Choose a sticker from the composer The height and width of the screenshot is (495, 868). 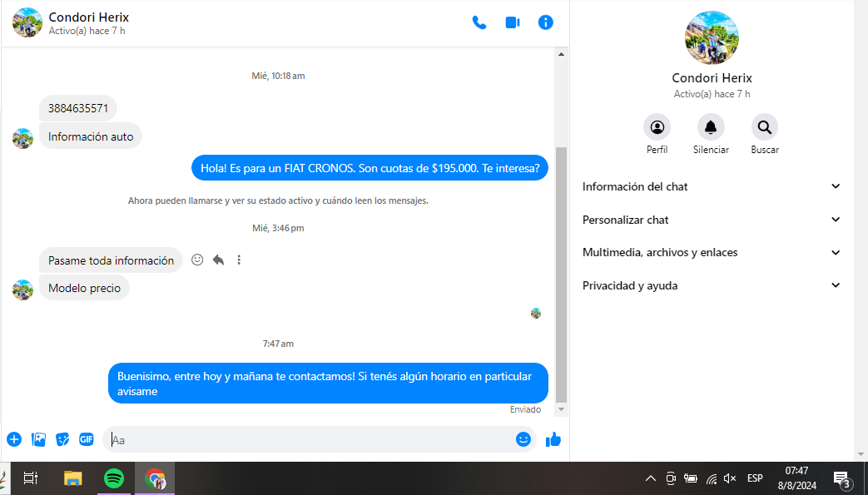[62, 439]
